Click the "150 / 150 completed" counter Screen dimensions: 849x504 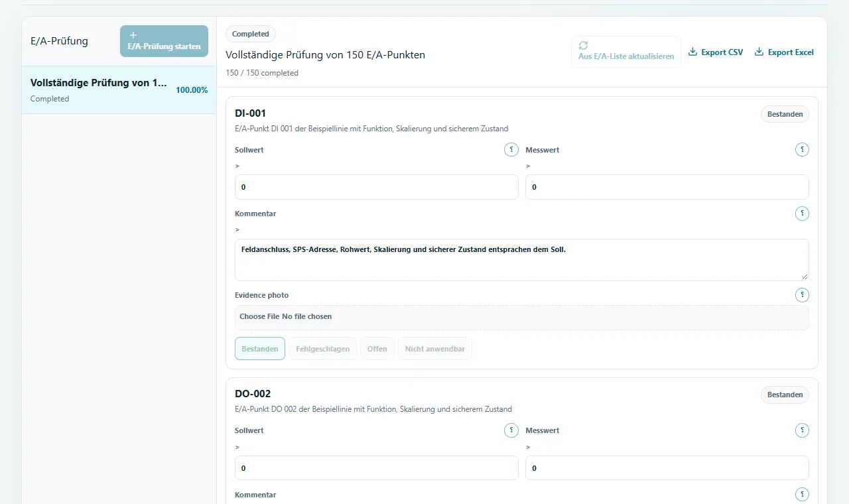pyautogui.click(x=262, y=73)
